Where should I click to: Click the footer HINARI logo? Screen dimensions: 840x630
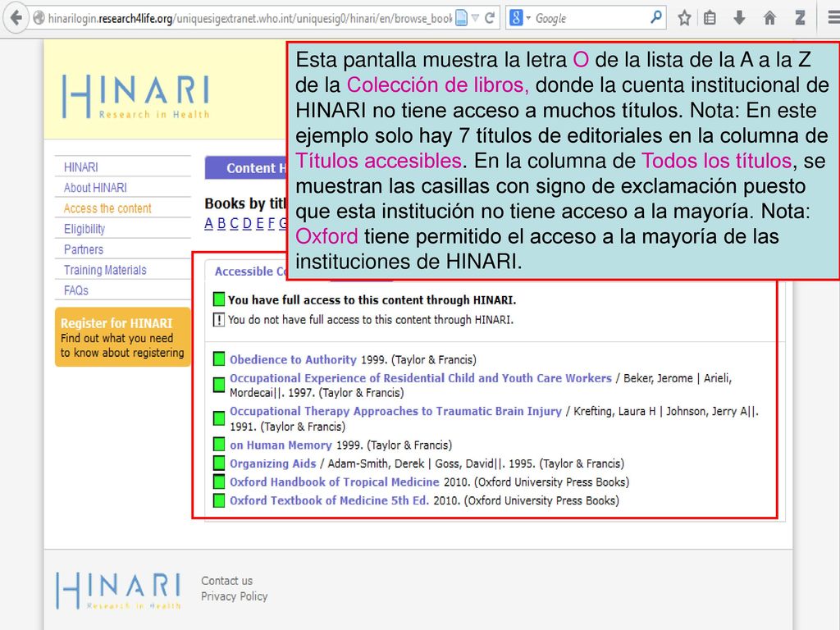point(118,591)
